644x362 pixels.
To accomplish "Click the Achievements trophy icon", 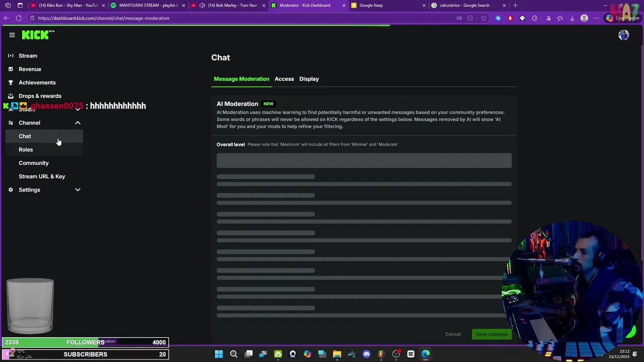I will click(11, 82).
